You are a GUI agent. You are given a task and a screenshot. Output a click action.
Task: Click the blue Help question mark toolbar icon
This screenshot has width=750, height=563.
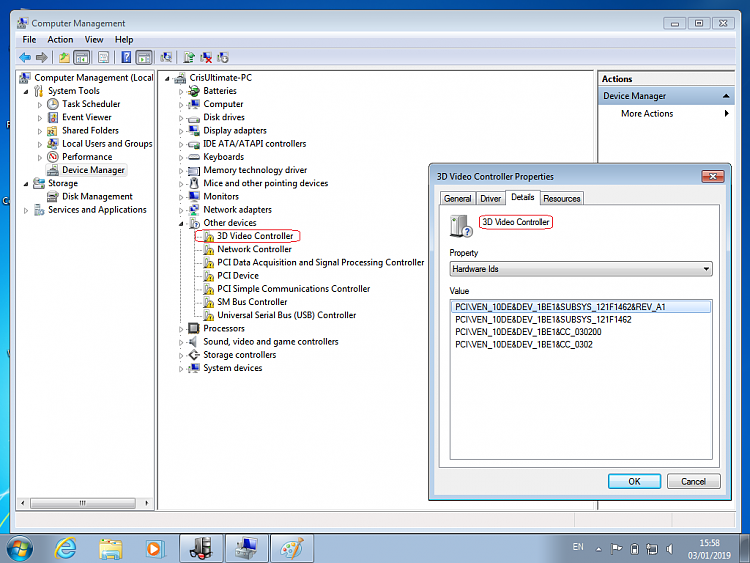126,58
